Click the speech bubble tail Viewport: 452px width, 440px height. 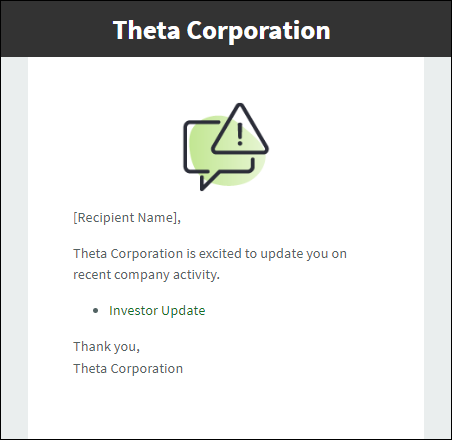[207, 182]
